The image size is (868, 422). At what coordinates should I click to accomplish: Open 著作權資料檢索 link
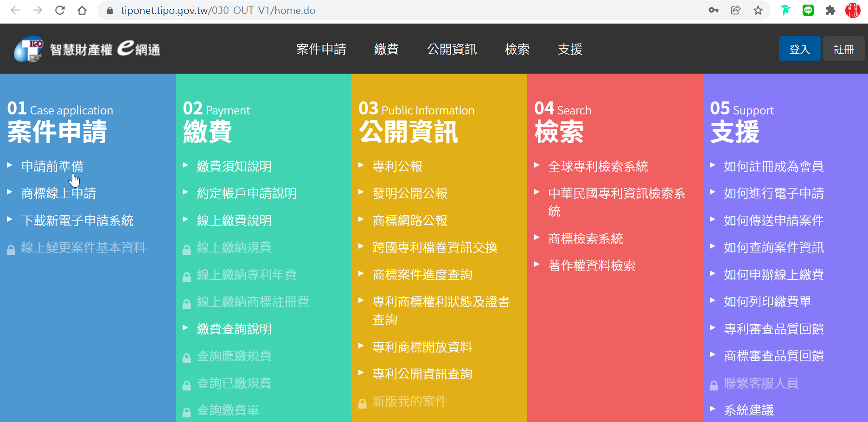592,265
